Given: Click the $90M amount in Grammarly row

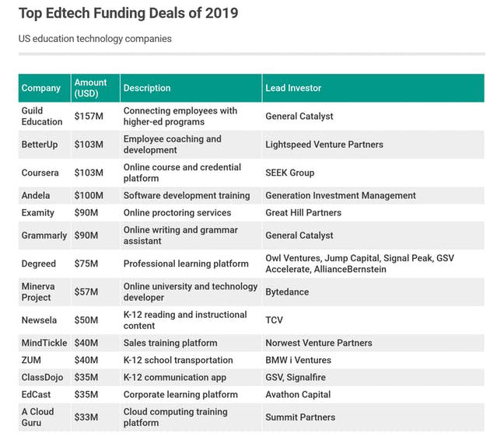Looking at the screenshot, I should coord(96,236).
